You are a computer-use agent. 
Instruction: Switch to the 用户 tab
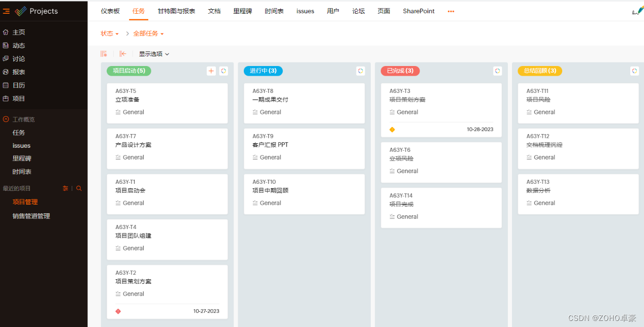coord(333,11)
